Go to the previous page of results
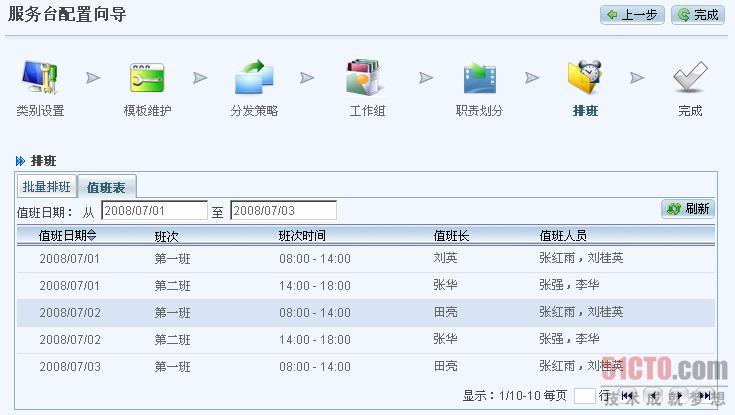735x415 pixels. coord(653,396)
